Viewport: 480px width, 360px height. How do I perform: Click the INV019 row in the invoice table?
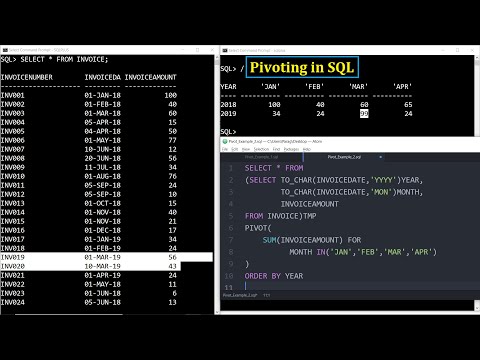(x=106, y=257)
